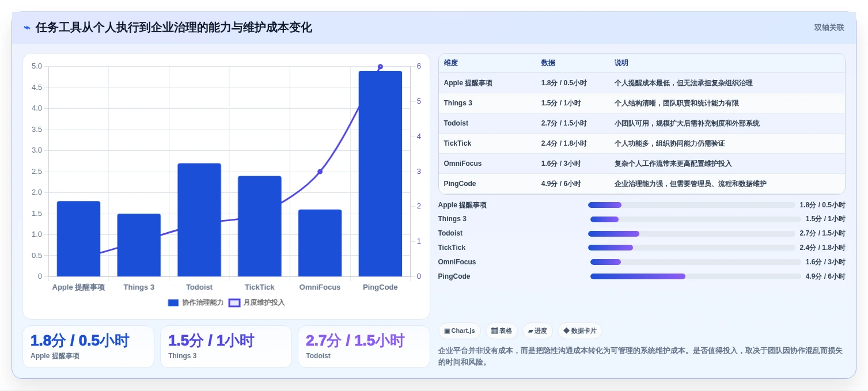The image size is (868, 391).
Task: Click TickTick table row name
Action: pos(457,143)
